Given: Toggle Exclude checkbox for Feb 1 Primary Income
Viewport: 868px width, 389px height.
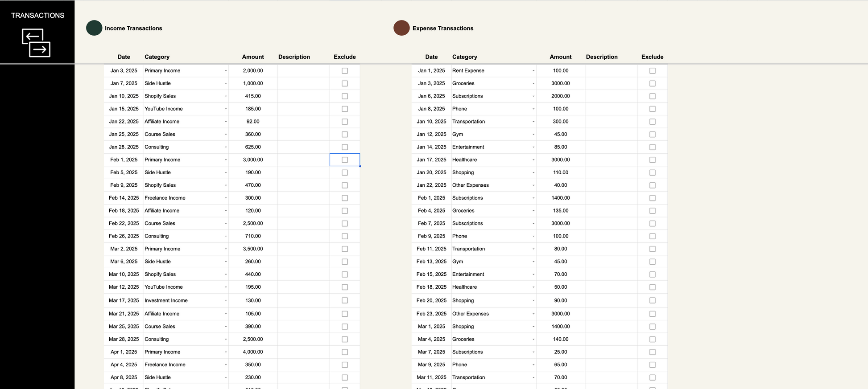Looking at the screenshot, I should [345, 160].
